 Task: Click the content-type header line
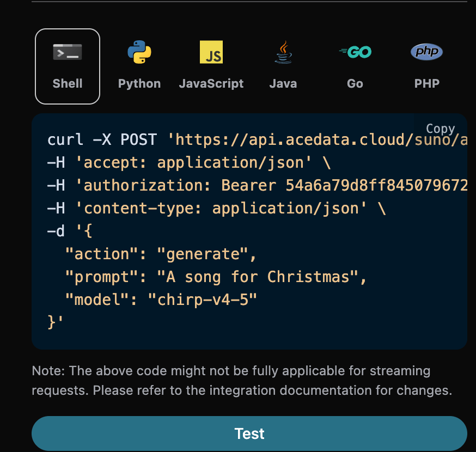pyautogui.click(x=216, y=209)
